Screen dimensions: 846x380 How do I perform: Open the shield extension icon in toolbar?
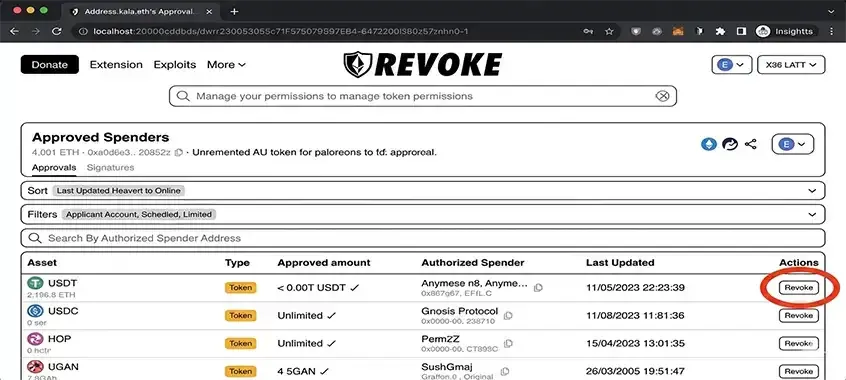637,31
